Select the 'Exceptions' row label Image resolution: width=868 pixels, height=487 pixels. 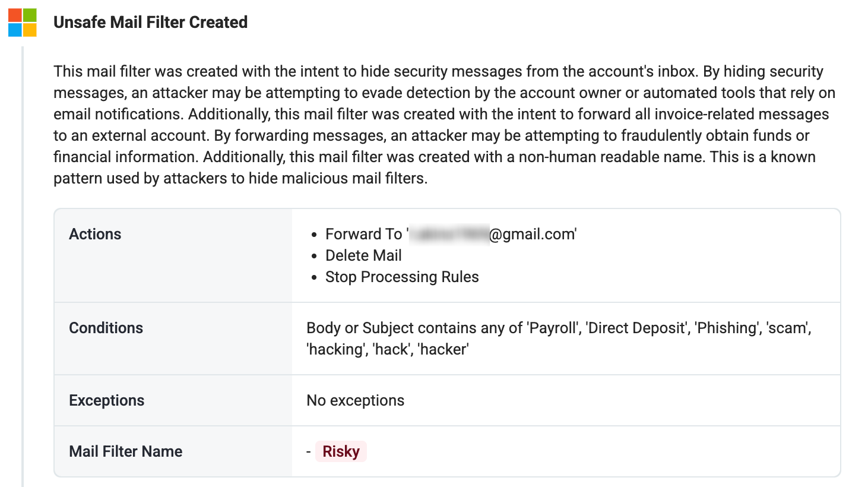point(106,400)
